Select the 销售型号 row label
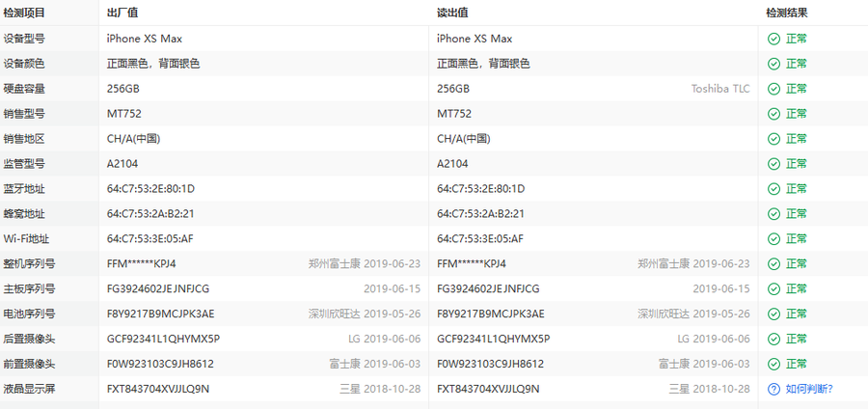868x409 pixels. (24, 114)
